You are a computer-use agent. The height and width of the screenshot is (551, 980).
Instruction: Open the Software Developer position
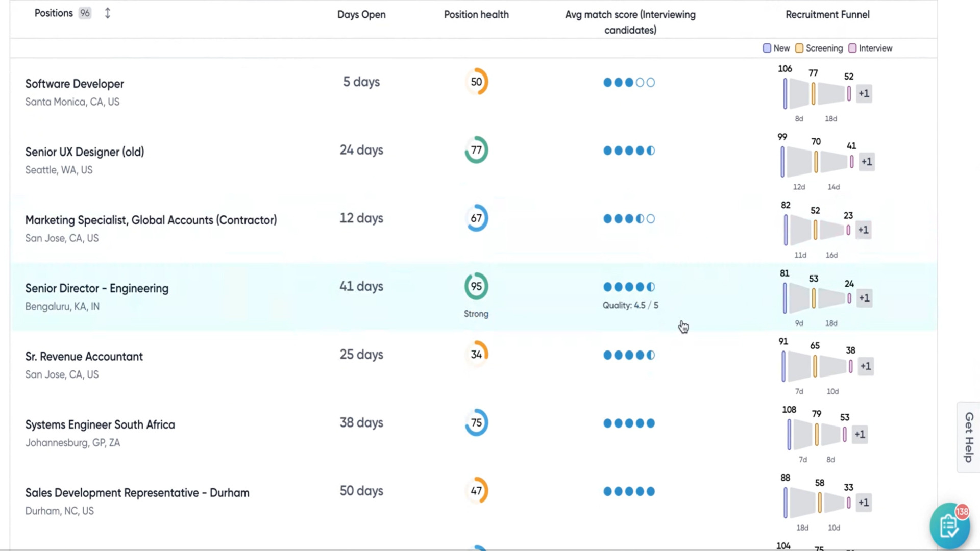(x=75, y=83)
